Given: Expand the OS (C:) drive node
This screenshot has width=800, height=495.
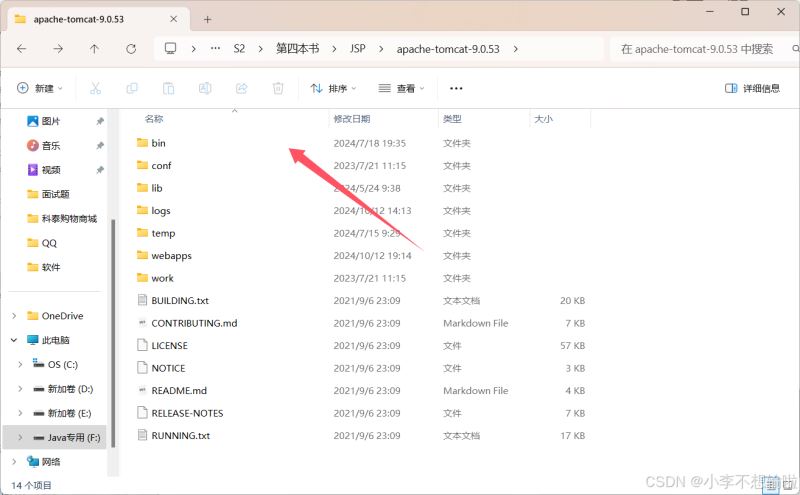Looking at the screenshot, I should pyautogui.click(x=20, y=364).
